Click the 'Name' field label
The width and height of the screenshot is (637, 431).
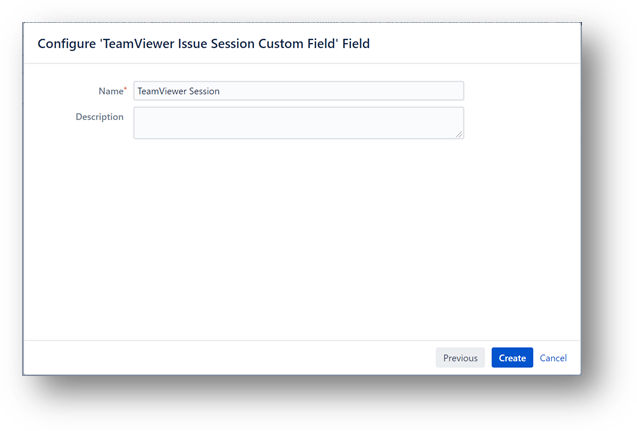pyautogui.click(x=111, y=91)
